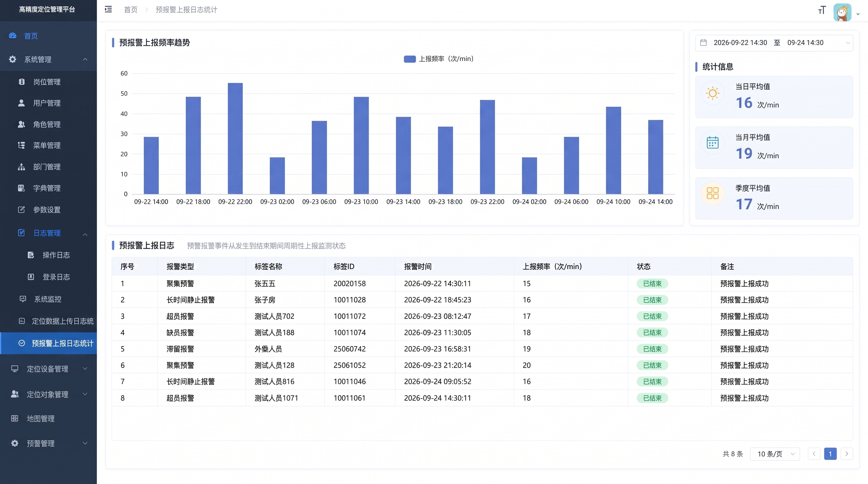This screenshot has width=868, height=484.
Task: Click the 09-22 22:00 tallest chart bar
Action: (235, 138)
